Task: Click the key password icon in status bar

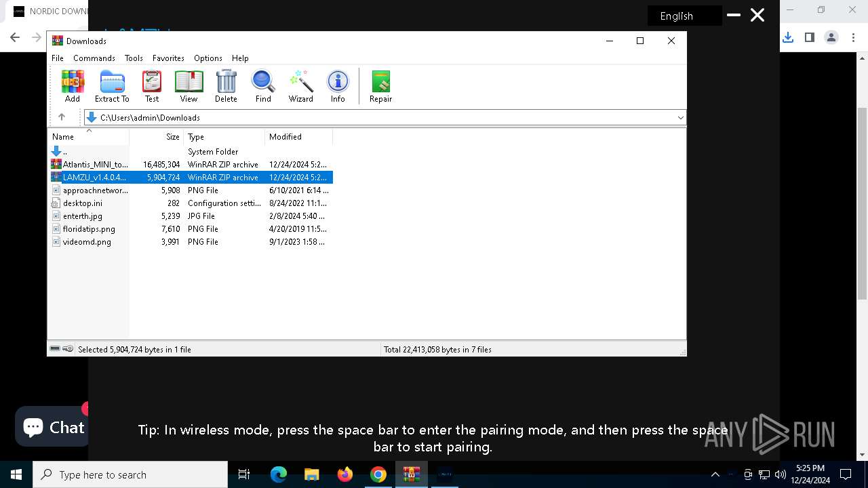Action: pos(68,349)
